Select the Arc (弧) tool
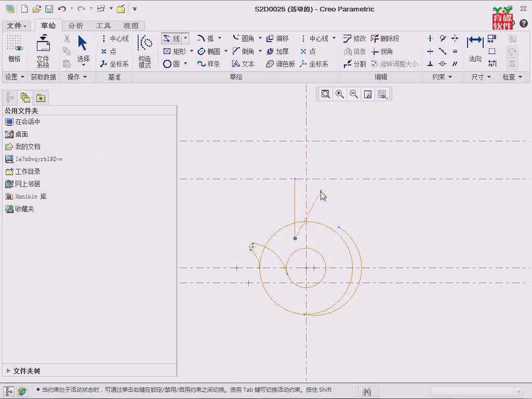532x399 pixels. [x=206, y=38]
